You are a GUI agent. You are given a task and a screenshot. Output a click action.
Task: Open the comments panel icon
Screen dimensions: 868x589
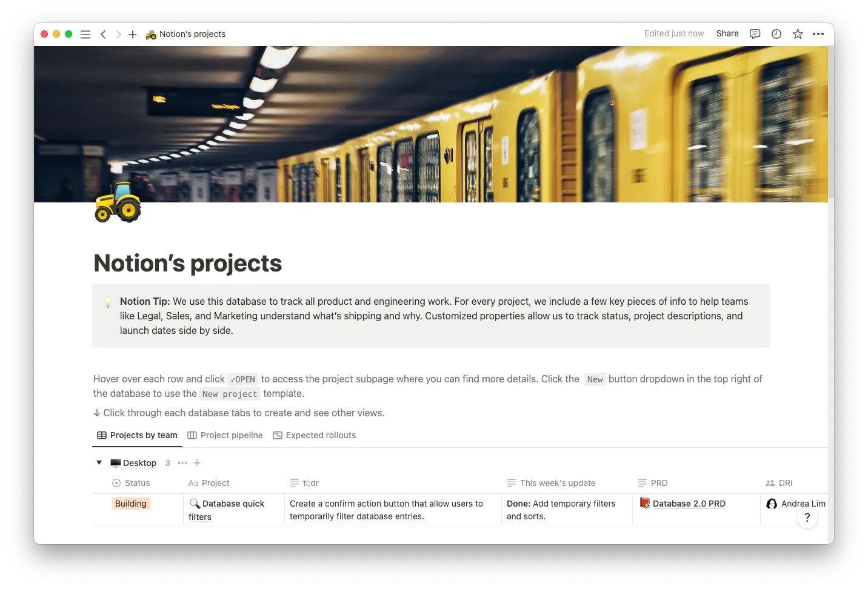pos(755,34)
